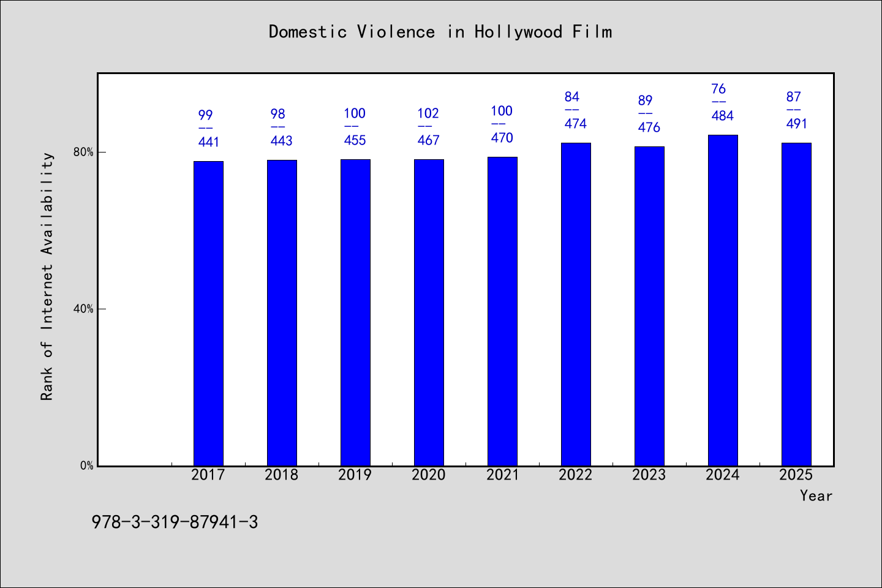Click the 'Year' axis title
The height and width of the screenshot is (588, 882).
point(816,496)
